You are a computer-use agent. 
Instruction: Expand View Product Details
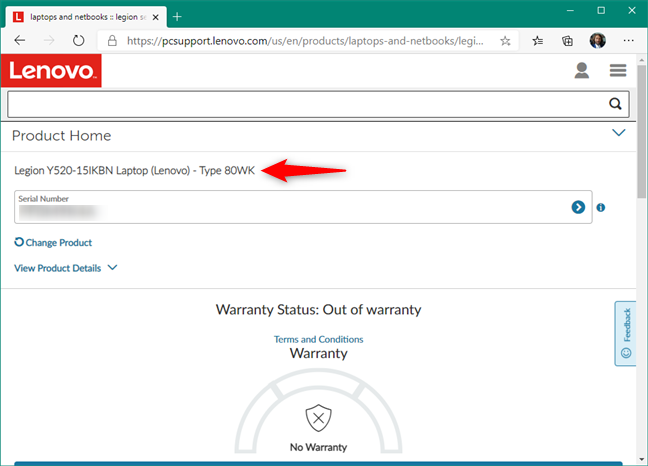(x=66, y=268)
